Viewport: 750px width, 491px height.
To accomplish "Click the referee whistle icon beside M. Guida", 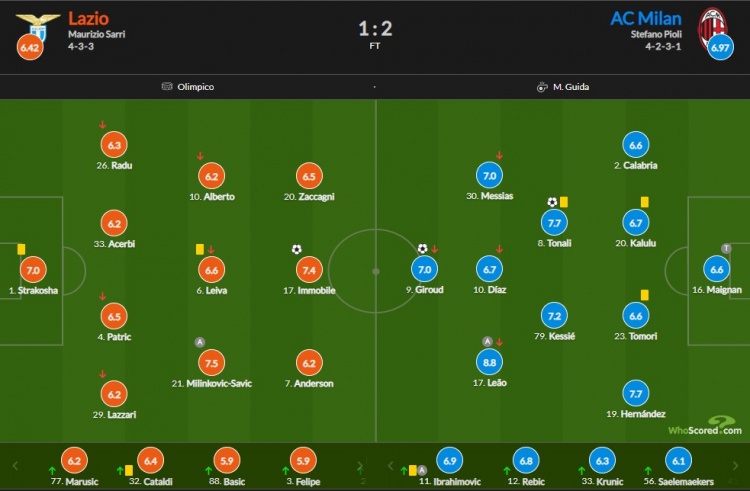I will click(542, 87).
